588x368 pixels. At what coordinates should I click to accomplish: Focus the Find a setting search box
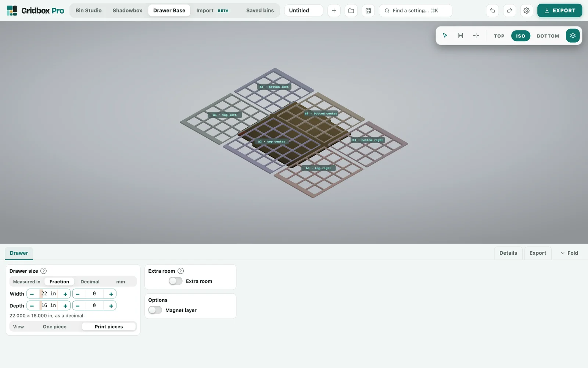click(x=415, y=11)
